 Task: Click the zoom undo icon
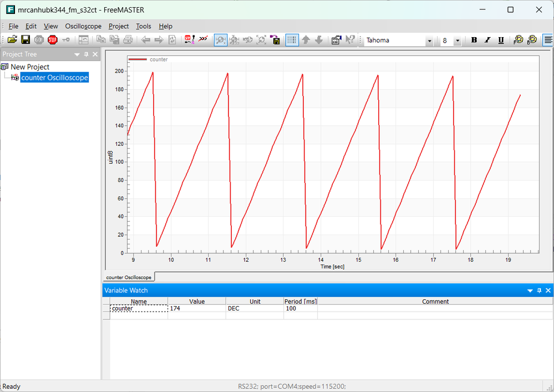pos(248,40)
